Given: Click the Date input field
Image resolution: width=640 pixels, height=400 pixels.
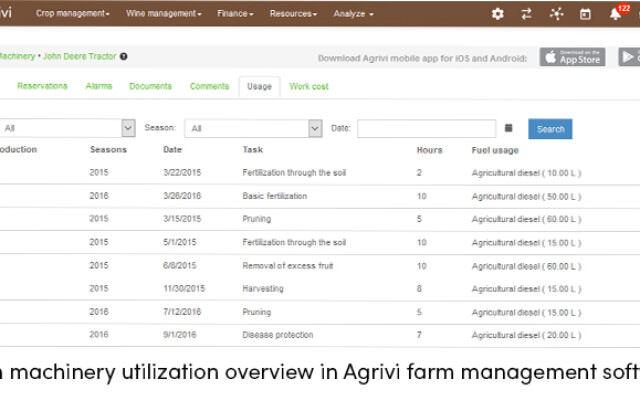Looking at the screenshot, I should point(427,129).
